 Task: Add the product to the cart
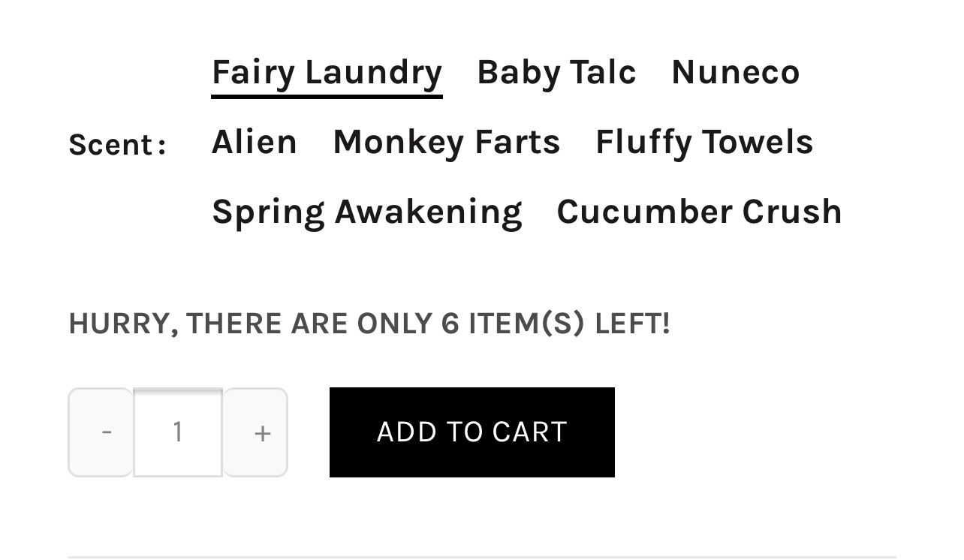pyautogui.click(x=471, y=432)
